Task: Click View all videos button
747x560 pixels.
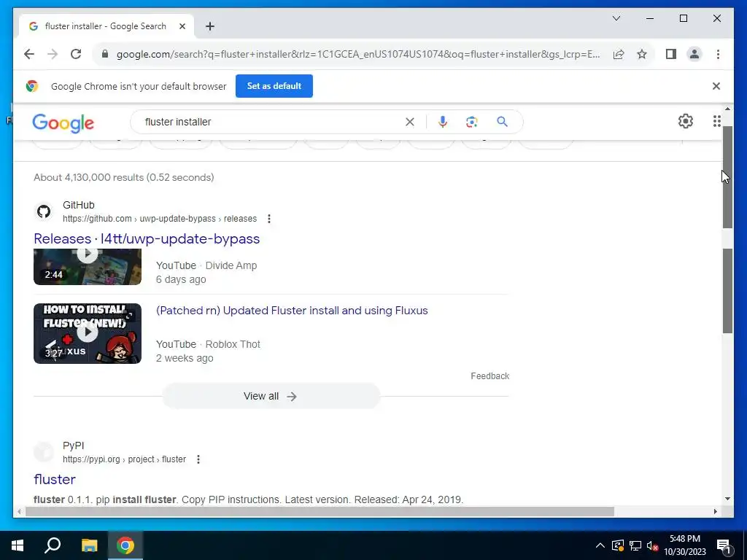Action: pyautogui.click(x=271, y=396)
